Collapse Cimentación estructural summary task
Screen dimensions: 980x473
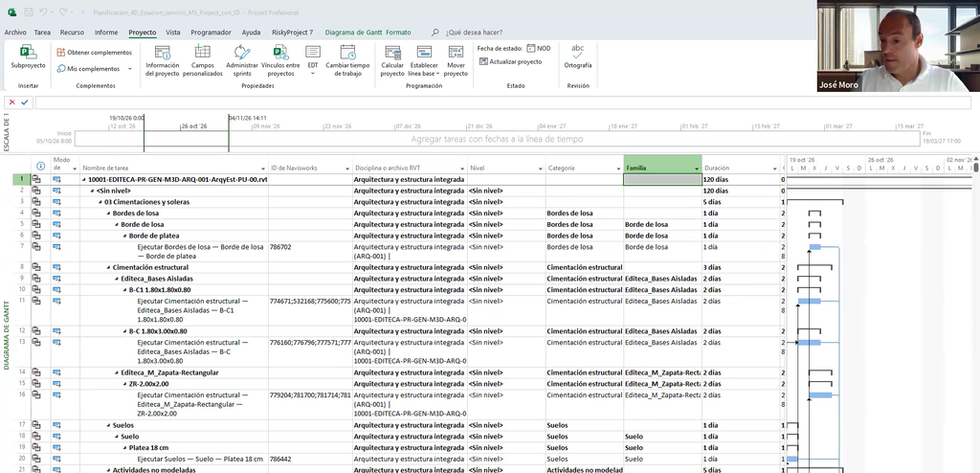click(109, 268)
